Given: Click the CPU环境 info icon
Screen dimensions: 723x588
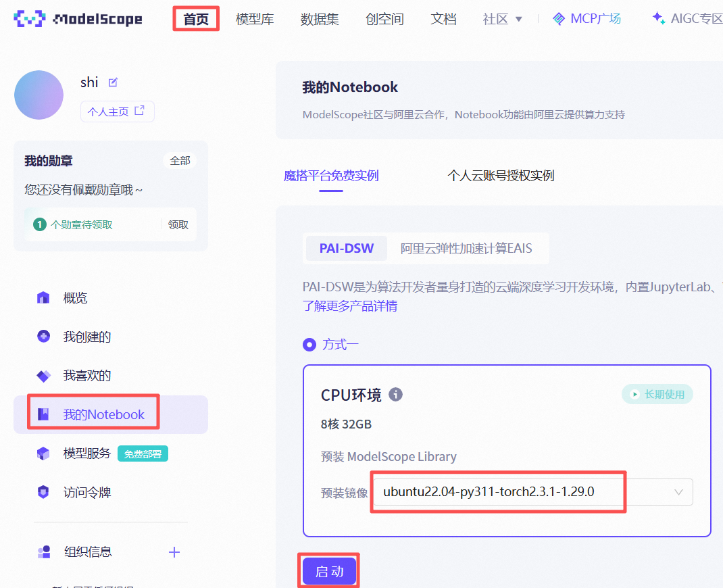Looking at the screenshot, I should [395, 394].
